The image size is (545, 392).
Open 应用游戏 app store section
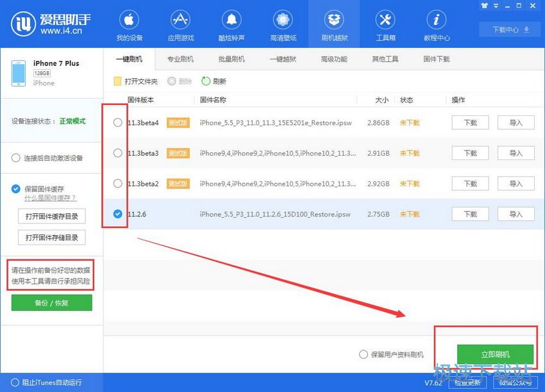click(181, 26)
